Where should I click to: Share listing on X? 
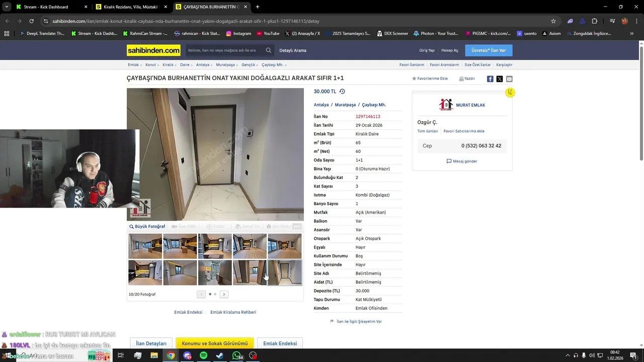(500, 79)
